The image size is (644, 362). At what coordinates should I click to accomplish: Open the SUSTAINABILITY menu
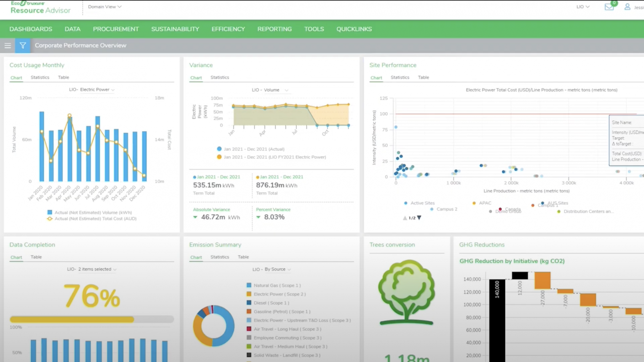pyautogui.click(x=175, y=29)
